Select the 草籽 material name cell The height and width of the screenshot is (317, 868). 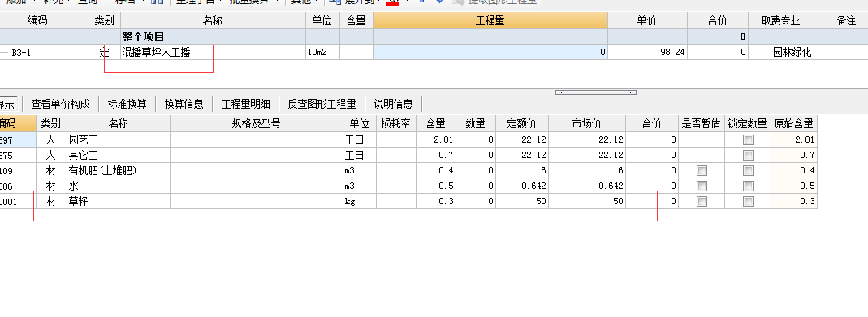119,202
